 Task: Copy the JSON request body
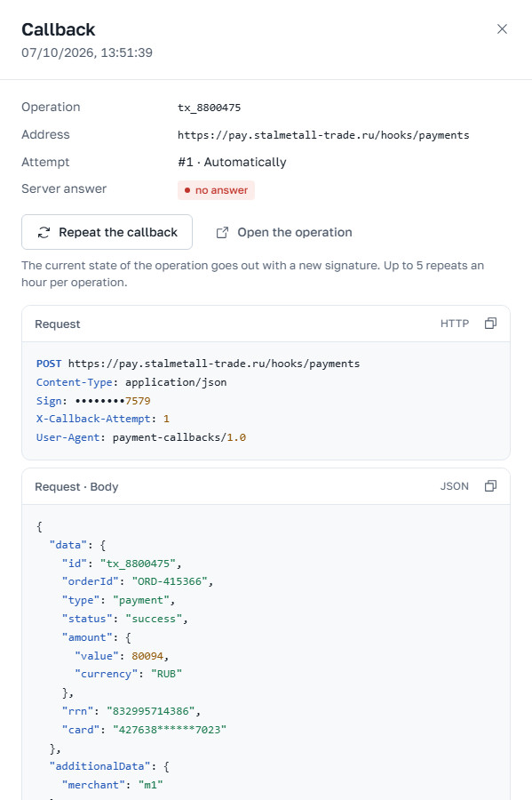490,486
